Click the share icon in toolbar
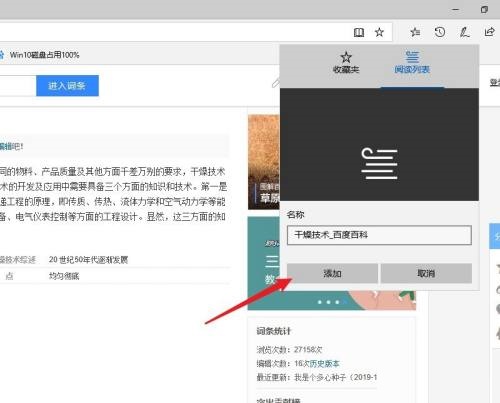The image size is (500, 403). coord(489,32)
